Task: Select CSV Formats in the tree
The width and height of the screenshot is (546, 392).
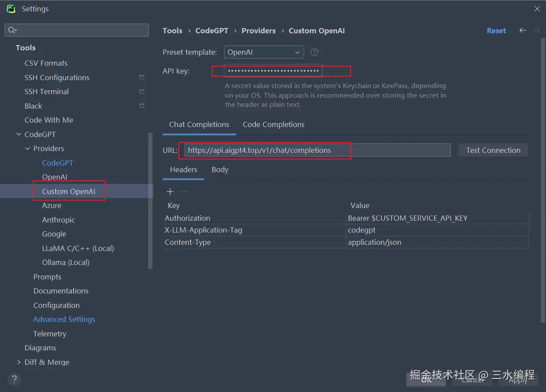Action: point(46,63)
